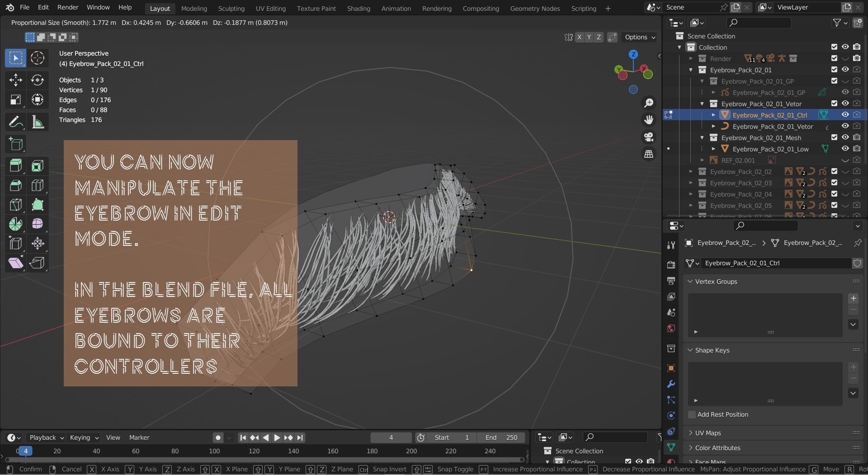The width and height of the screenshot is (868, 475).
Task: Switch to the Sculpting workspace tab
Action: tap(231, 8)
